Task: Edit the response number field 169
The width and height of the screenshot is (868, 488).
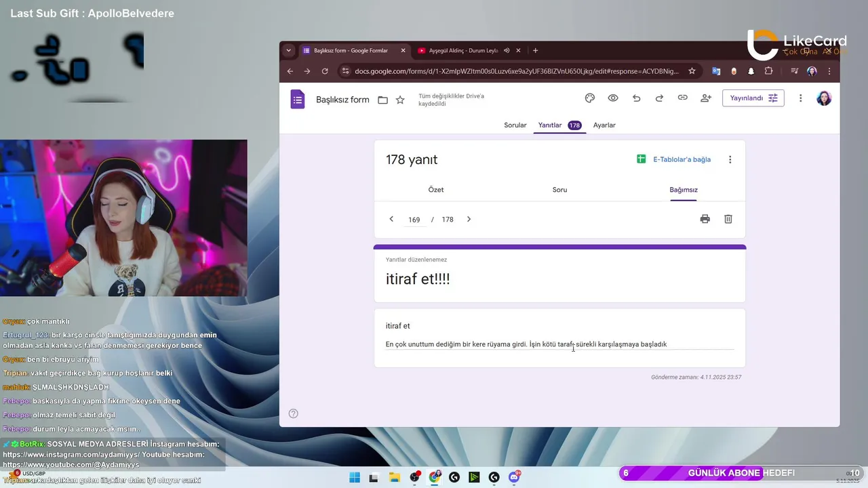Action: [x=414, y=220]
